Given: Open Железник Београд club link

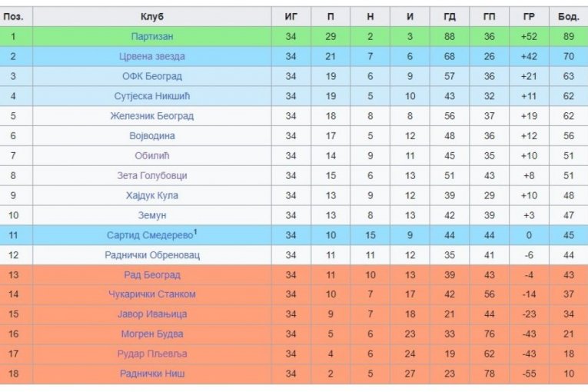Looking at the screenshot, I should click(x=152, y=116).
